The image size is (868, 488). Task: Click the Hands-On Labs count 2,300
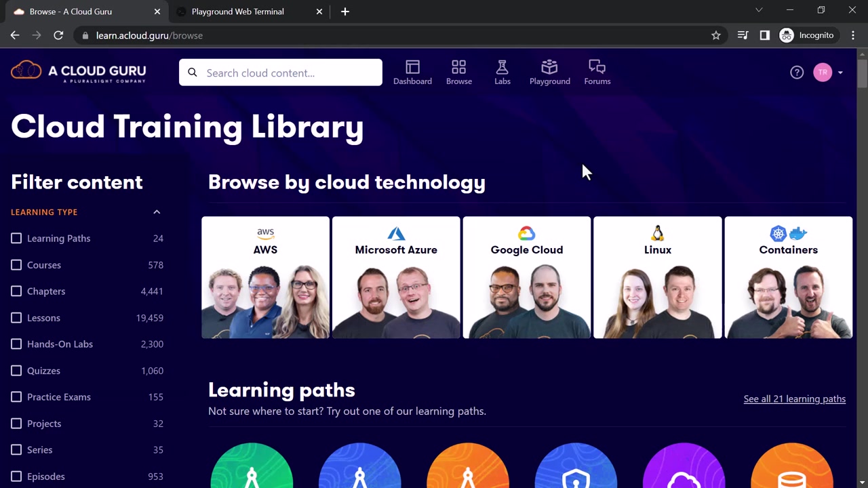(152, 344)
